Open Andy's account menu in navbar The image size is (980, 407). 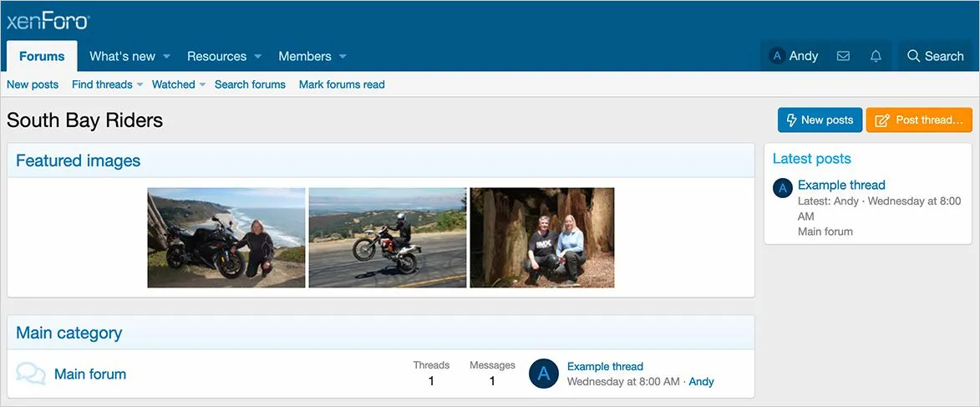tap(794, 56)
